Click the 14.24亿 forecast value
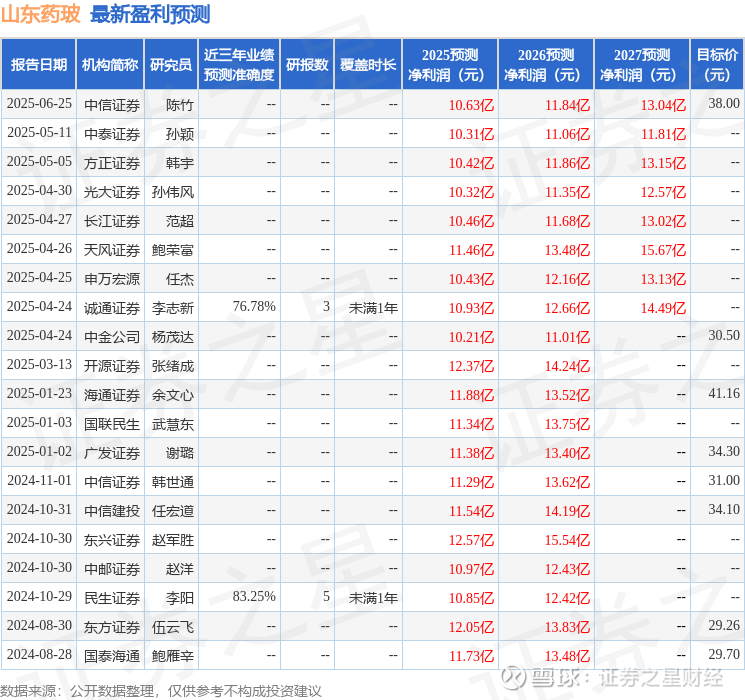 click(x=567, y=366)
